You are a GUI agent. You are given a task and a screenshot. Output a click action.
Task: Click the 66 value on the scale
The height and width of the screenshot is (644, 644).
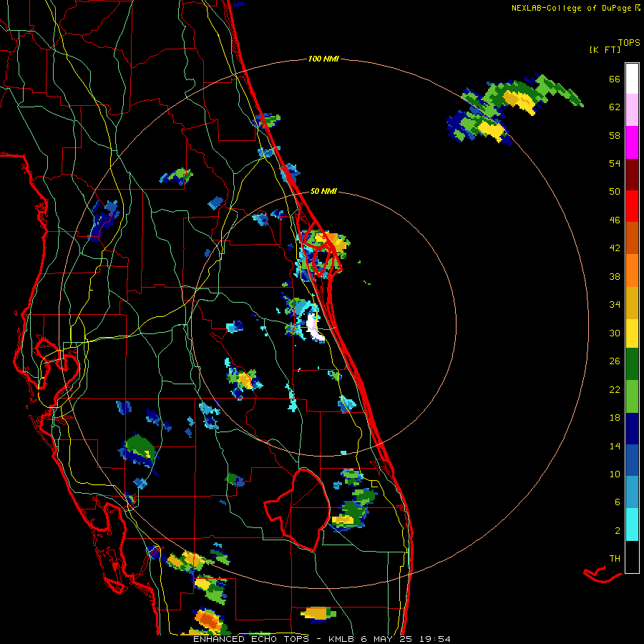(x=615, y=79)
